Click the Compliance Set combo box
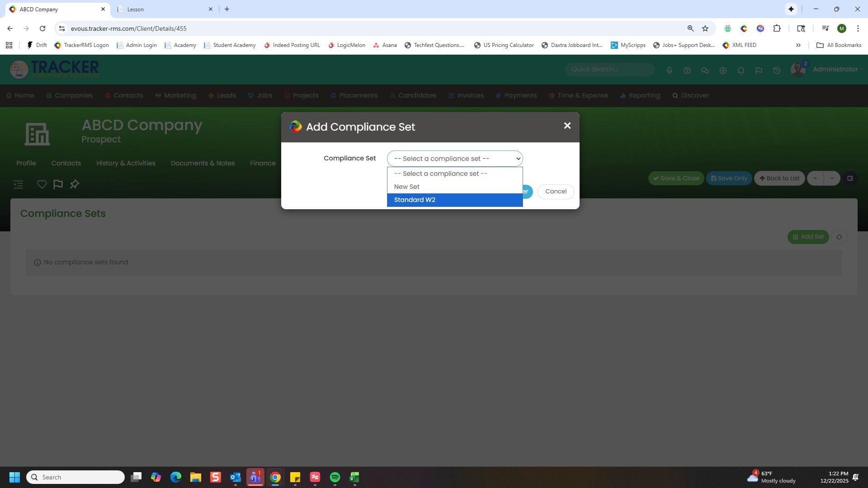The height and width of the screenshot is (488, 868). [x=454, y=159]
